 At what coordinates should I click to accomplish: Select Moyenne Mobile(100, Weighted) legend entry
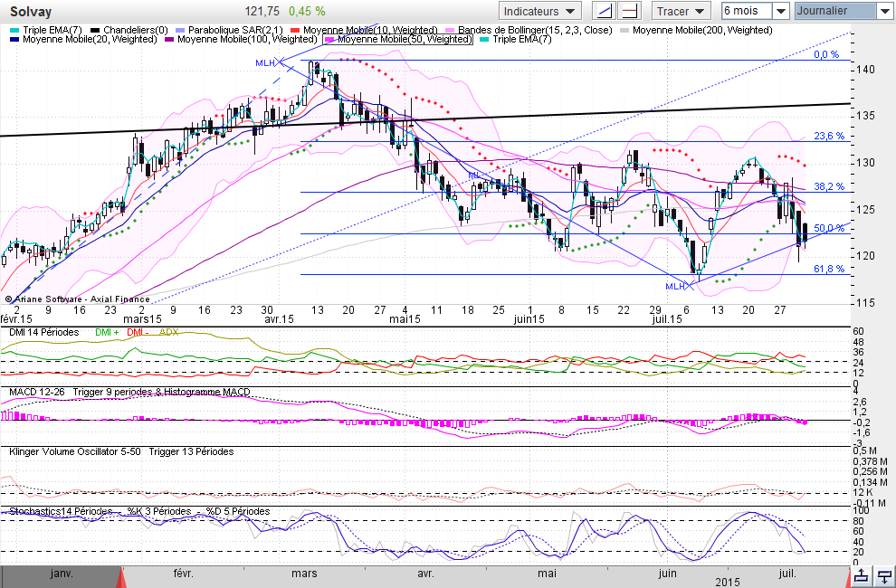click(241, 40)
